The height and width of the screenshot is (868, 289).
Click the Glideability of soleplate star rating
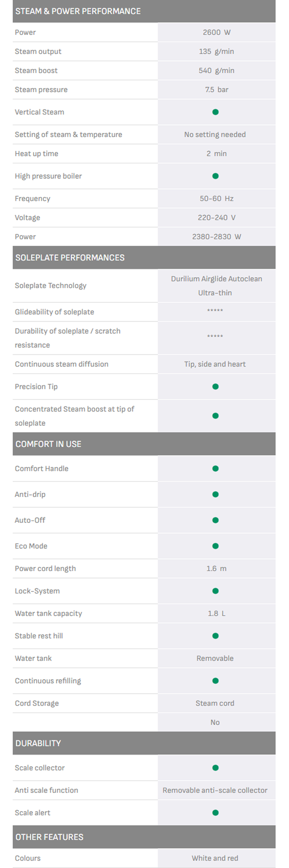[x=215, y=311]
